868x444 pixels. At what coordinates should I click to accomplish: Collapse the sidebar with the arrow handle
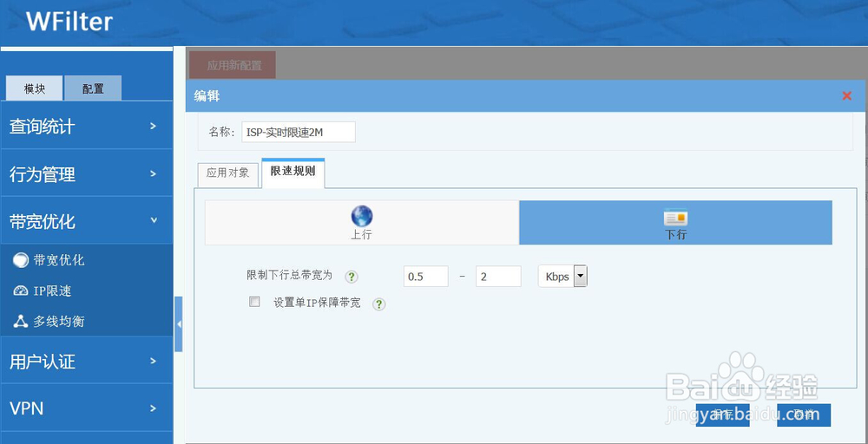(x=178, y=324)
